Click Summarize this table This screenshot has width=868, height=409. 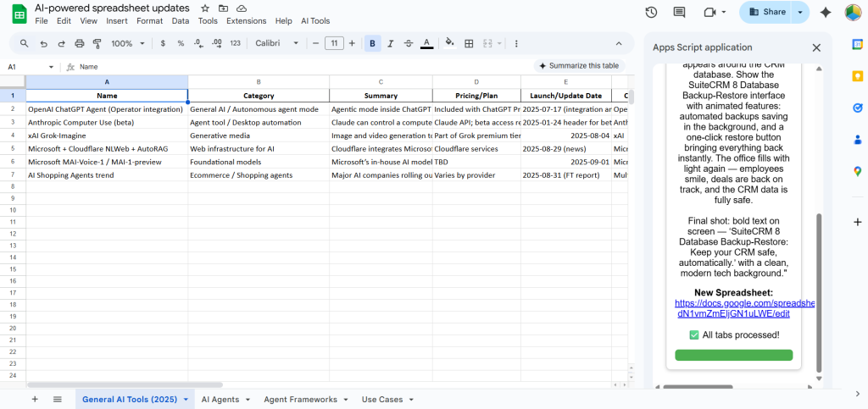click(x=579, y=66)
